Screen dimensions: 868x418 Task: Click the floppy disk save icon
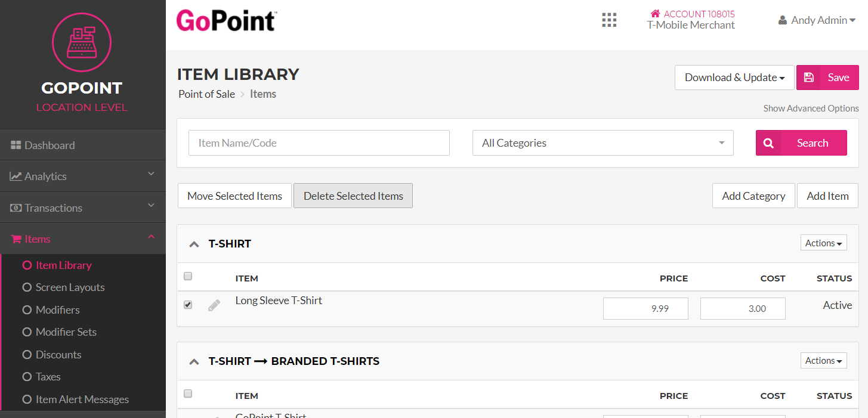tap(808, 78)
